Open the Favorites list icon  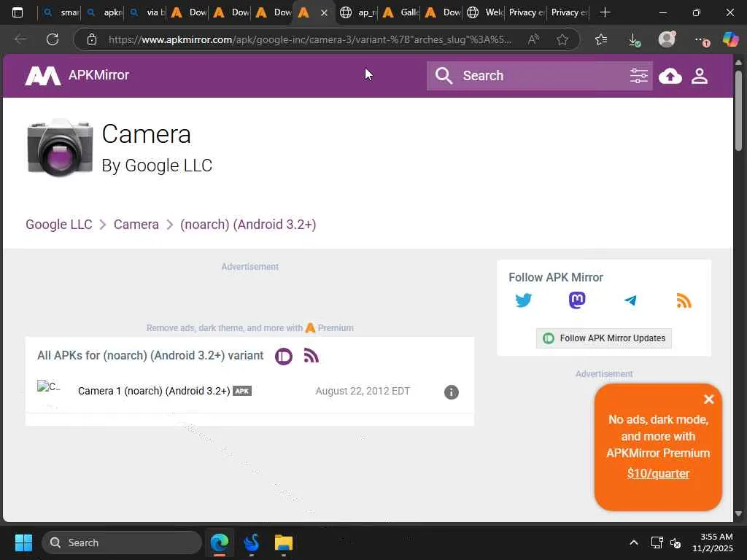coord(601,39)
